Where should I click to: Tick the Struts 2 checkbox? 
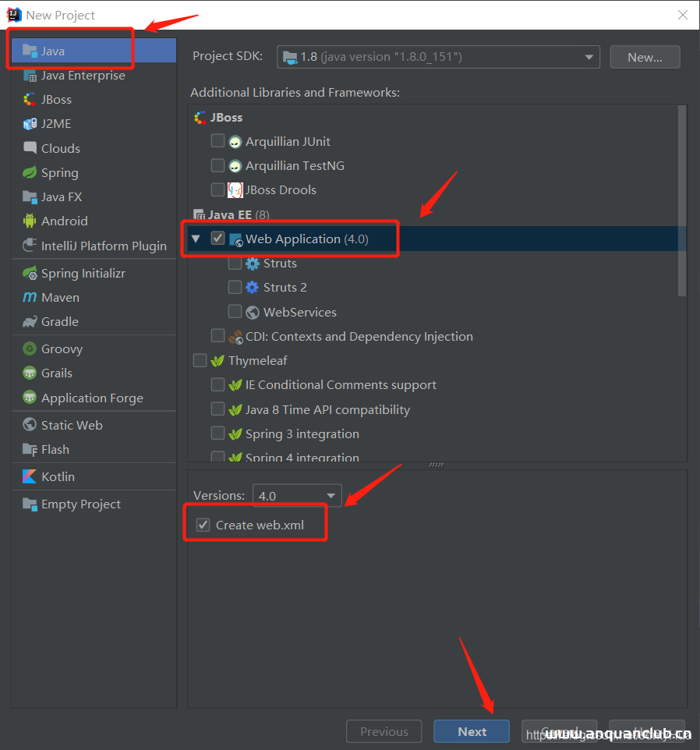click(x=235, y=286)
